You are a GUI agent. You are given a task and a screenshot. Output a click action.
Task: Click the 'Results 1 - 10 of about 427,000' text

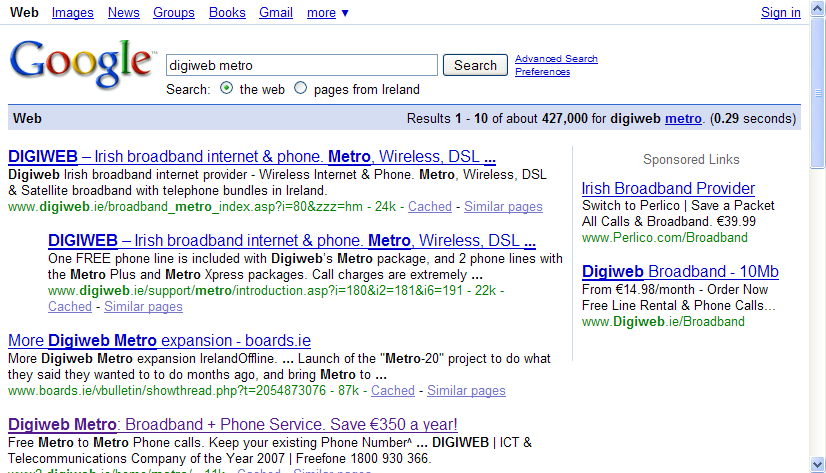pos(497,119)
